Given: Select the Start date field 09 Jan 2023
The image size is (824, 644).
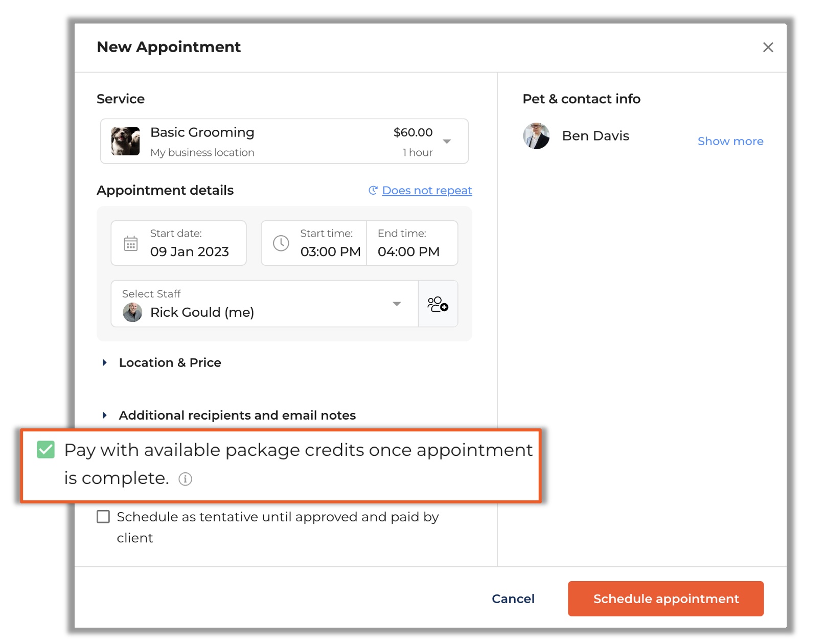Looking at the screenshot, I should 178,243.
